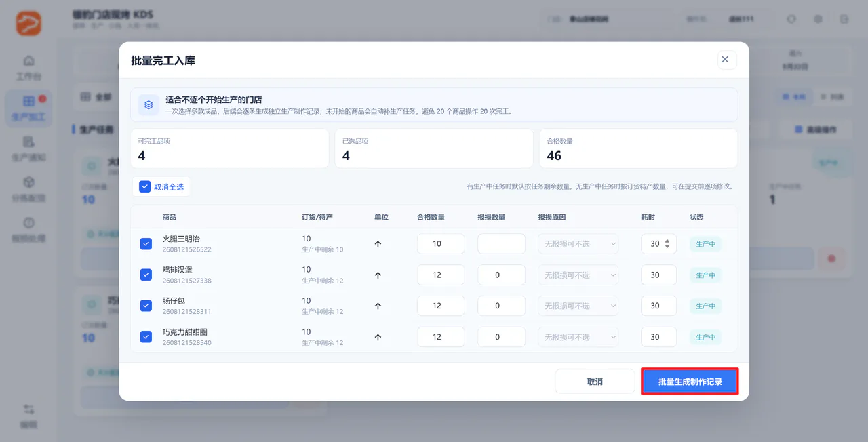The width and height of the screenshot is (868, 442).
Task: Click the 取消 button
Action: click(595, 382)
